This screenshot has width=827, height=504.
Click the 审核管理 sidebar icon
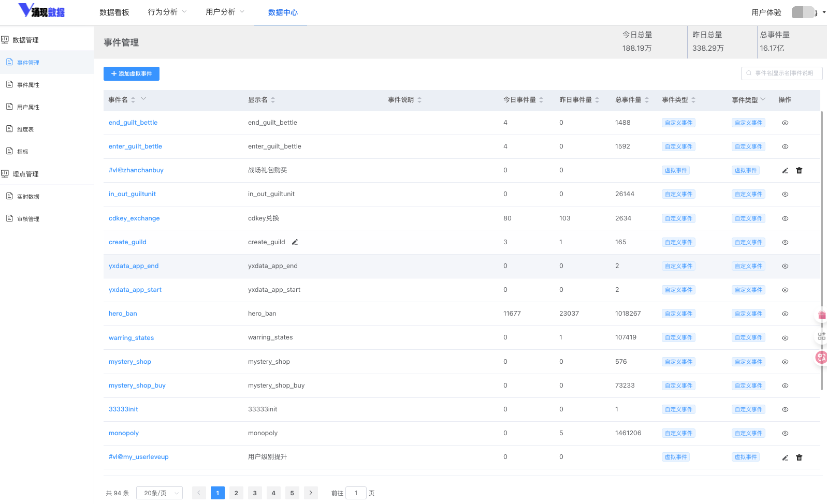pos(9,218)
